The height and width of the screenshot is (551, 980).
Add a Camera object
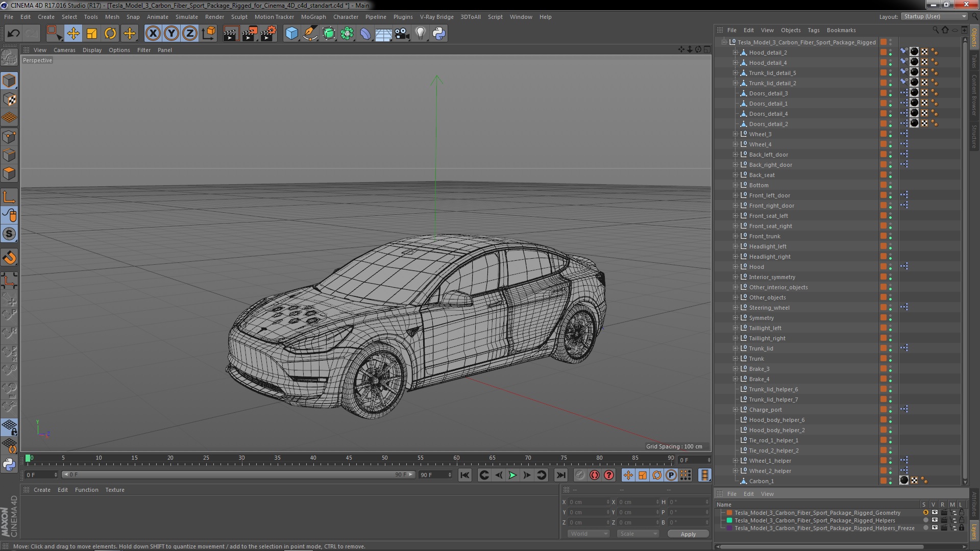click(x=402, y=34)
